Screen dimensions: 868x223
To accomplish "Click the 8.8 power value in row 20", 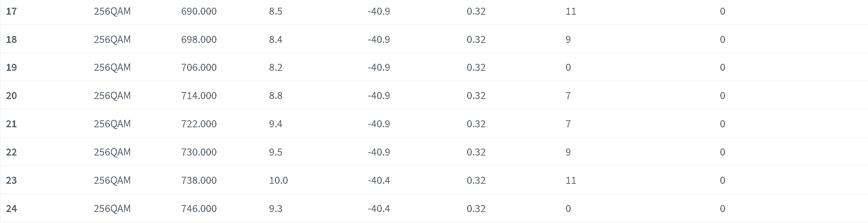I will click(276, 96).
